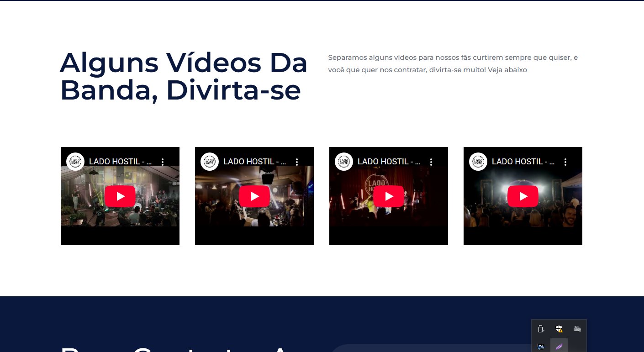Click the purple feather tray icon

click(559, 347)
